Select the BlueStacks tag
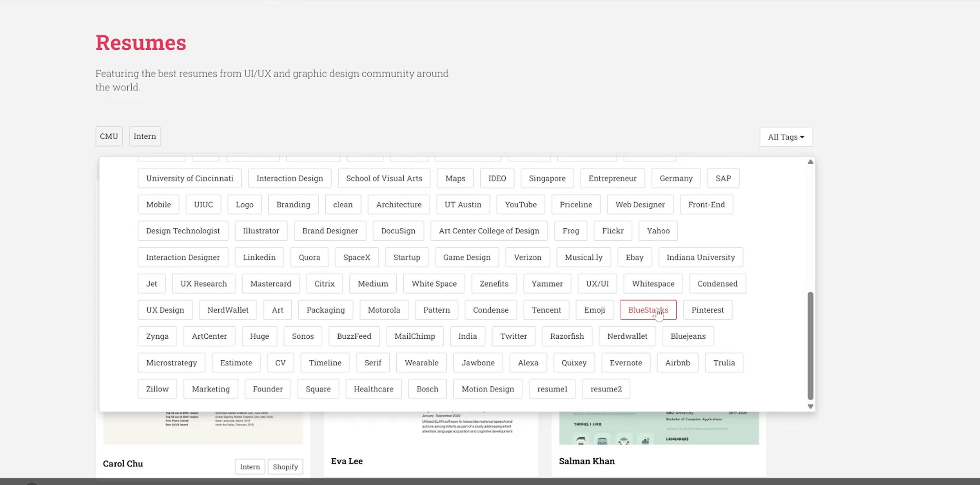This screenshot has width=980, height=485. click(x=648, y=310)
